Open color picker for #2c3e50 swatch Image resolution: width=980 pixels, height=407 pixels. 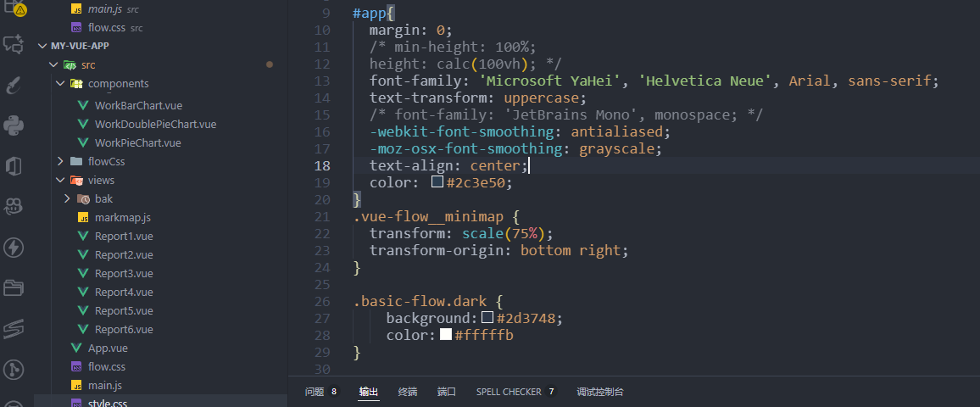(x=437, y=182)
